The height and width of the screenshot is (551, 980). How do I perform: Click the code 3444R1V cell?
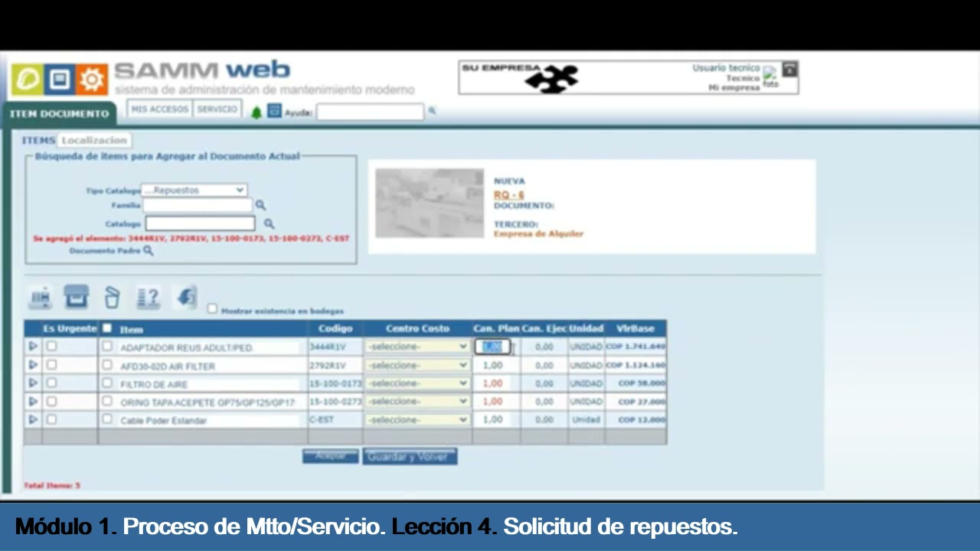point(335,347)
